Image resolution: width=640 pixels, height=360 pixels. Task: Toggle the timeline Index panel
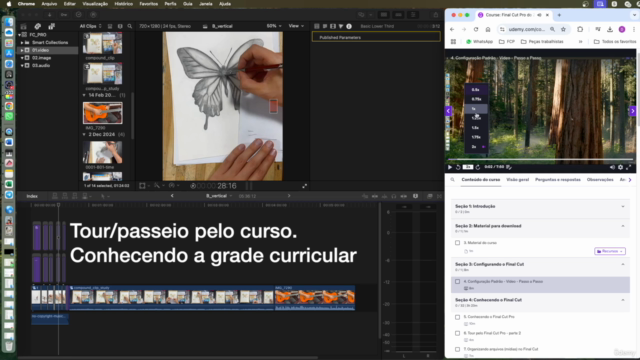point(32,196)
